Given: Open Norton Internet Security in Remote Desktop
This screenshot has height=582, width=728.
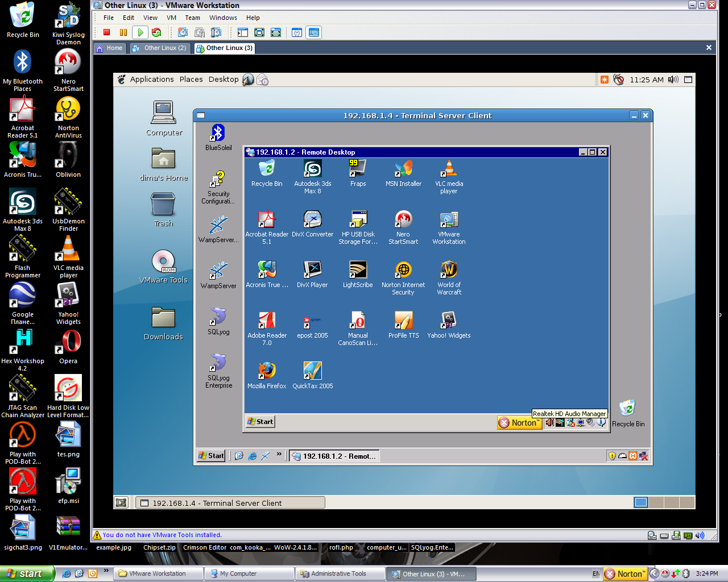Looking at the screenshot, I should tap(403, 277).
